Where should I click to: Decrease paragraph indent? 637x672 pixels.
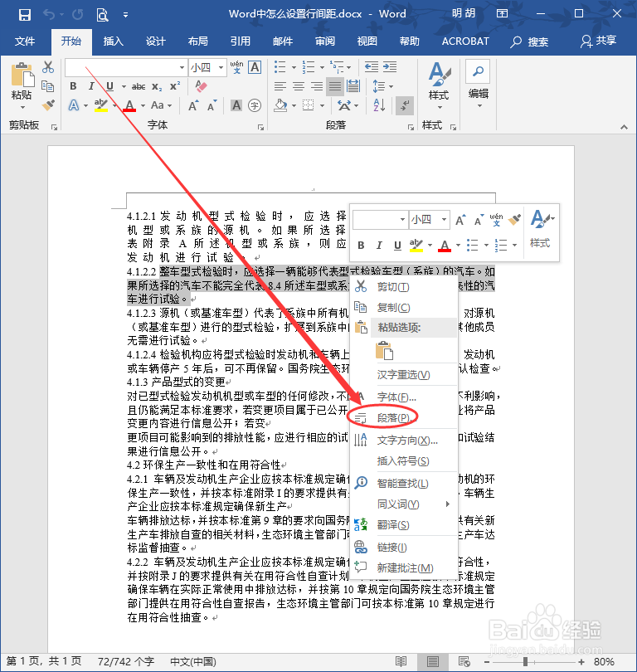[372, 67]
